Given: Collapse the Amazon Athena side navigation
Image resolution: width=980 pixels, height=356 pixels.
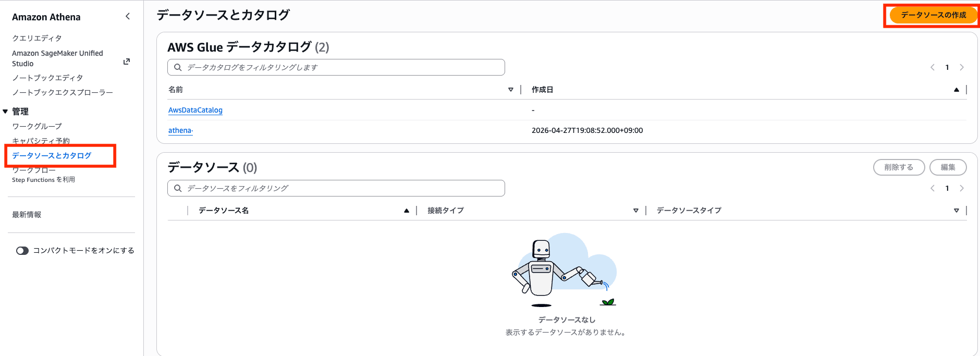Looking at the screenshot, I should (x=128, y=17).
